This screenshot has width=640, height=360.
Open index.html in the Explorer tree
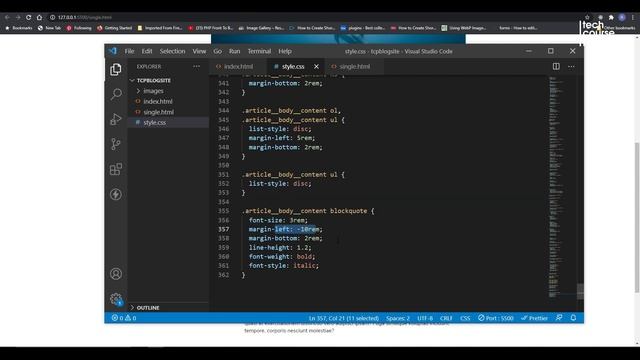[x=158, y=101]
